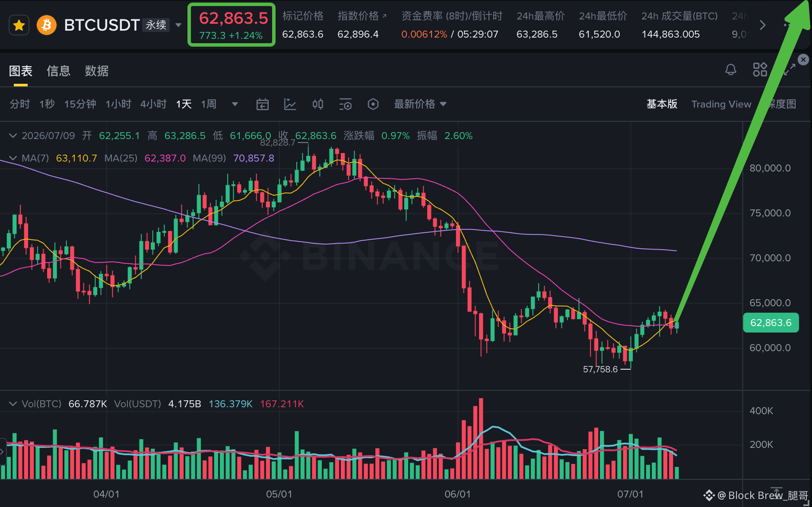Click the candle date 2026/07/09
Viewport: 812px width, 507px height.
[x=48, y=136]
